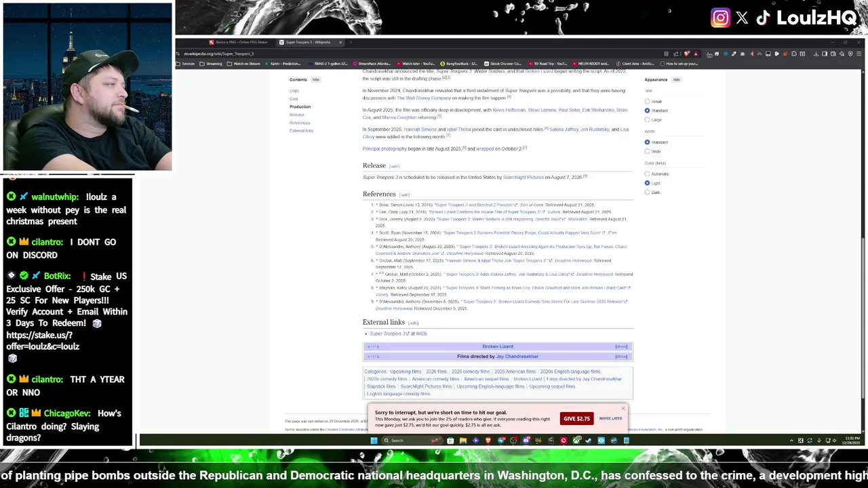Screen dimensions: 868x488
Task: Select Large text size
Action: click(647, 120)
